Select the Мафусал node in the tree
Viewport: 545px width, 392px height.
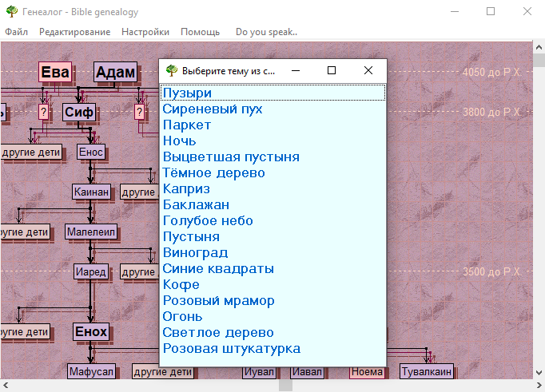click(91, 372)
